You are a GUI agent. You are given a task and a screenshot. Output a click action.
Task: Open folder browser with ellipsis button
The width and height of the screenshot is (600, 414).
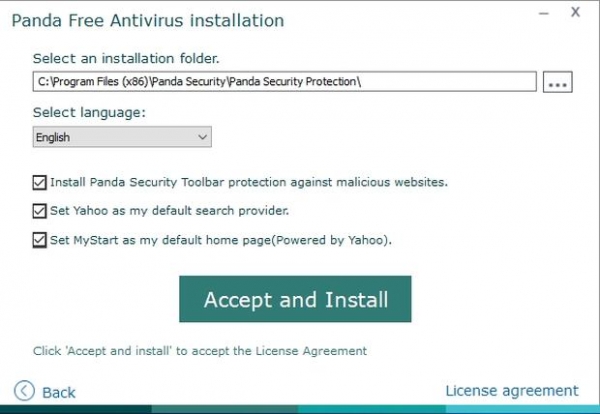tap(558, 82)
